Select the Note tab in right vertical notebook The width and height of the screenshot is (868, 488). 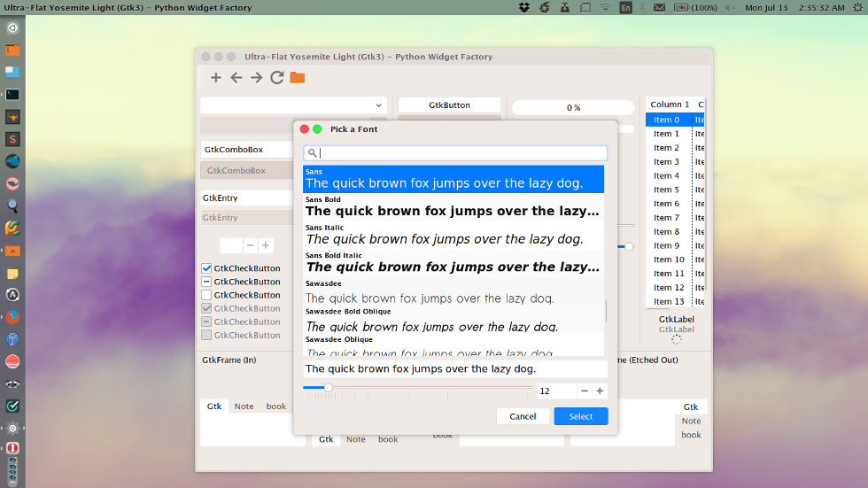pos(691,421)
